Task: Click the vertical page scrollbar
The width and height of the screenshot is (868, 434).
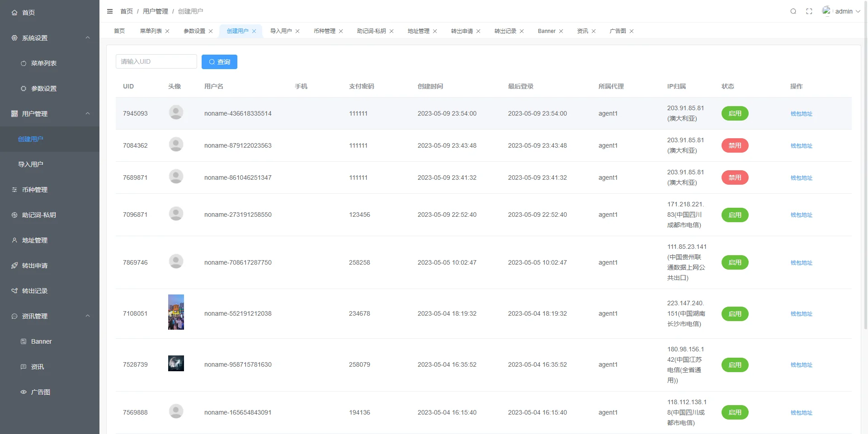Action: click(x=865, y=181)
